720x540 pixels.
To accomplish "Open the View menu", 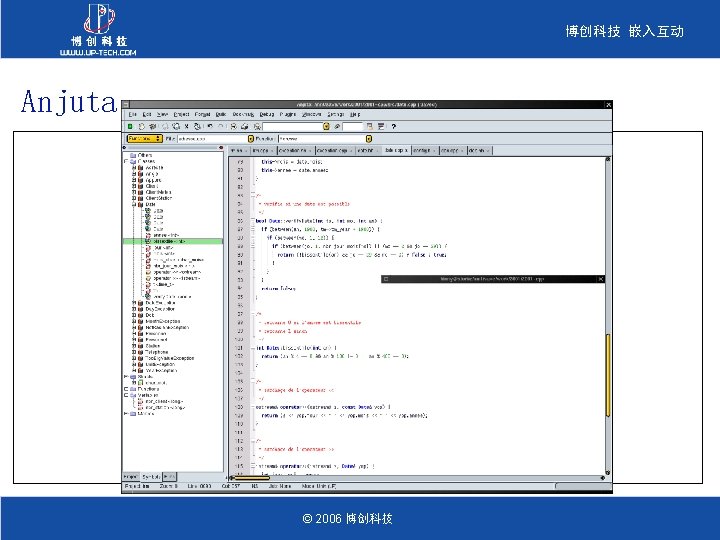I will [x=163, y=114].
